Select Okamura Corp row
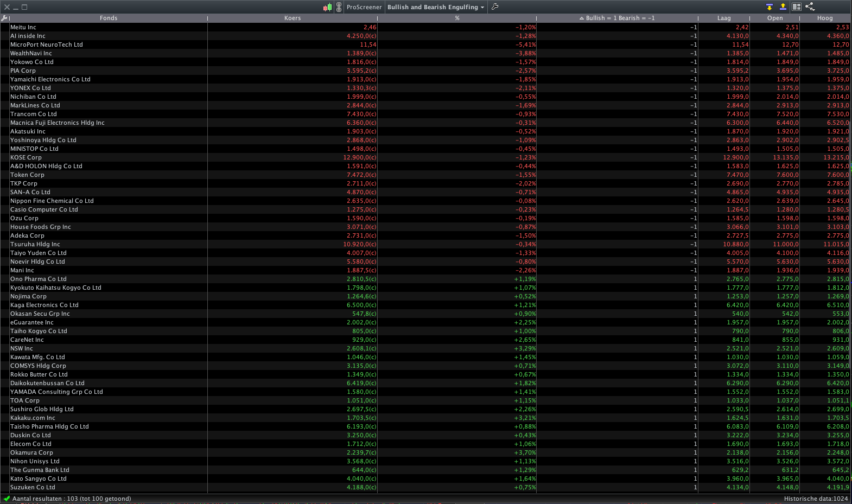852x504 pixels. (x=425, y=452)
